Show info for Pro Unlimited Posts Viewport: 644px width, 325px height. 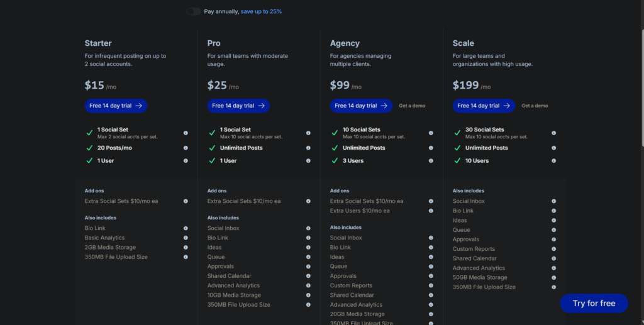pos(308,148)
